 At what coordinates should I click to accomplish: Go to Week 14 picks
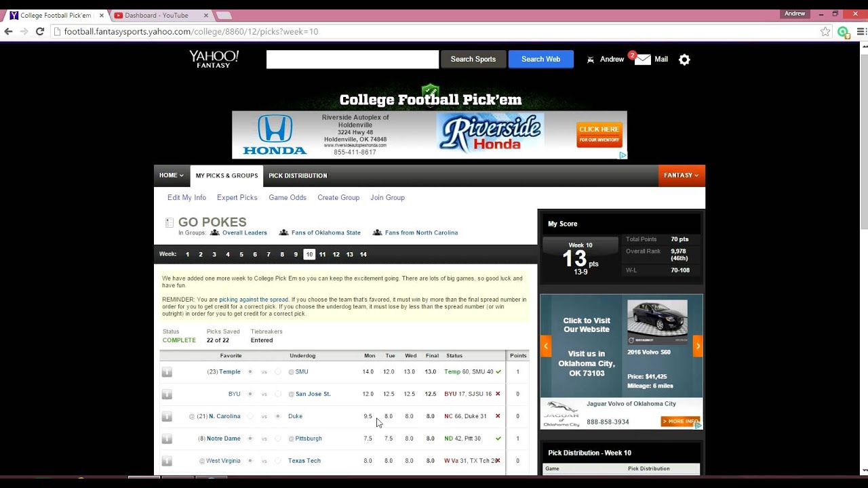363,254
